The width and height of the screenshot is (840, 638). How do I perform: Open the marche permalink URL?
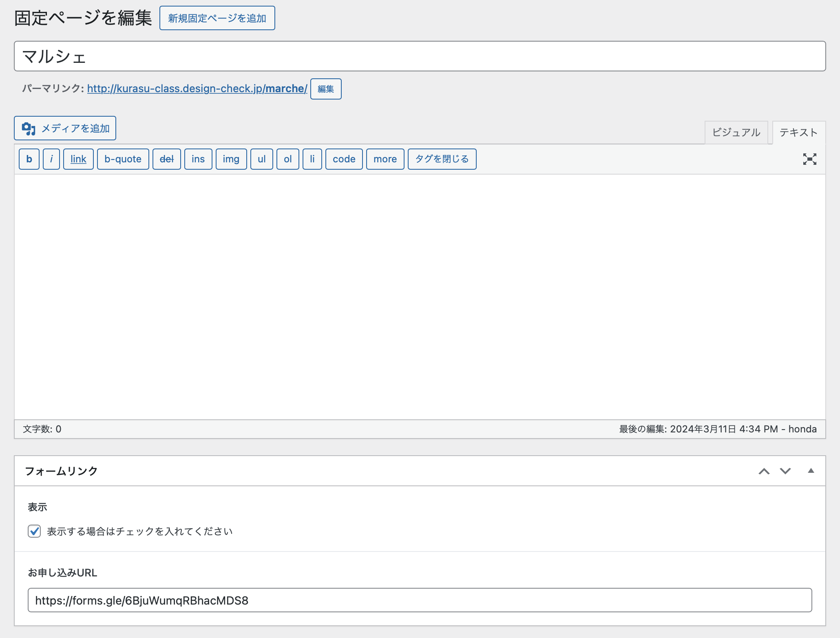pos(197,89)
